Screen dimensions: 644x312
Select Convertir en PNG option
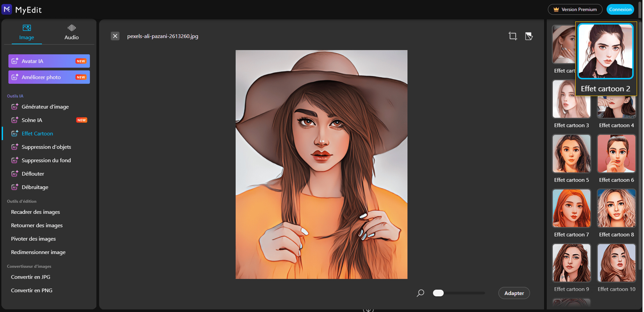click(x=32, y=291)
